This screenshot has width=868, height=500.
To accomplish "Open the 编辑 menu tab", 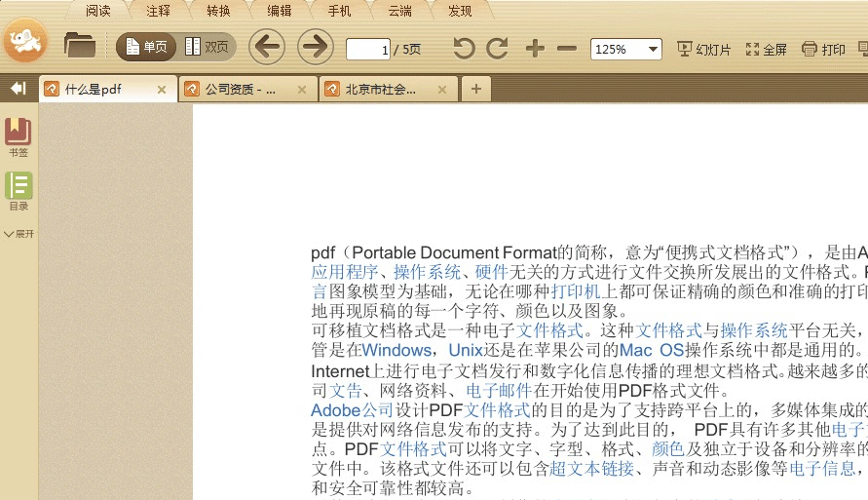I will 279,11.
